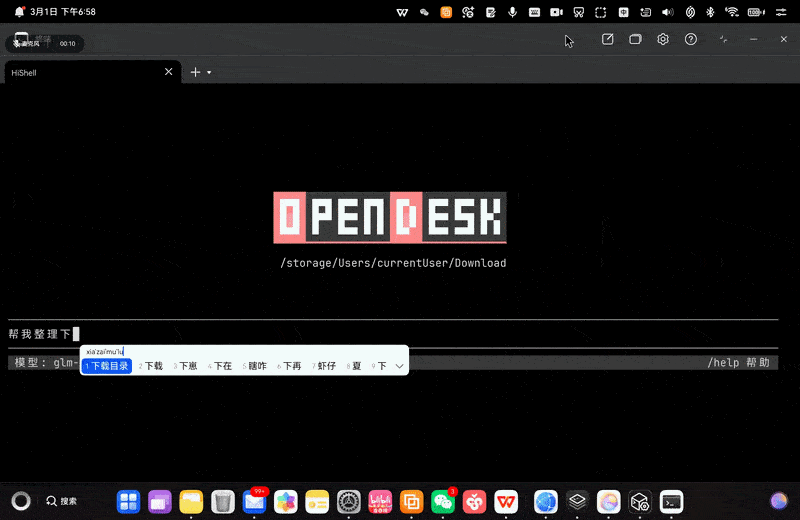Select IME candidate 下载目录
Screen dimensions: 800x520
(107, 366)
